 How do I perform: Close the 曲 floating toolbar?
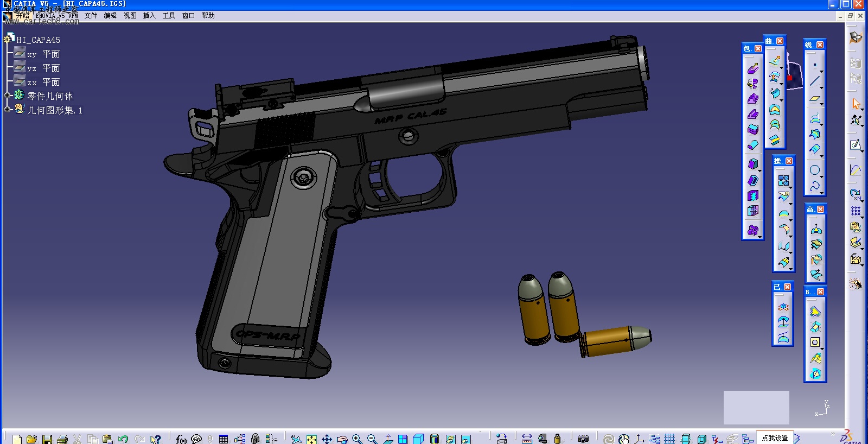[780, 41]
